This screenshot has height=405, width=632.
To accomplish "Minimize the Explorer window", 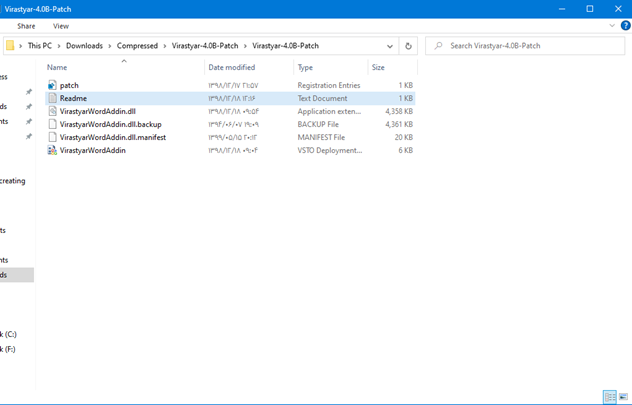I will coord(561,9).
